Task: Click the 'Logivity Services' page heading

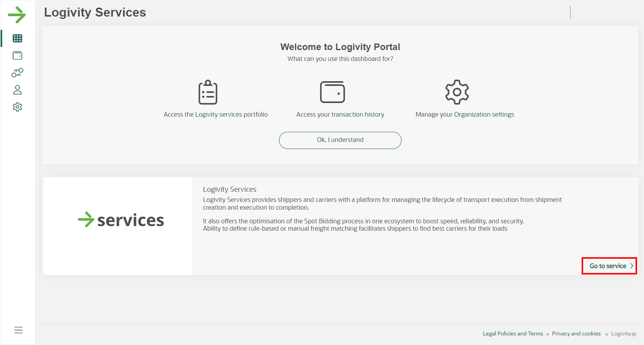Action: [95, 13]
